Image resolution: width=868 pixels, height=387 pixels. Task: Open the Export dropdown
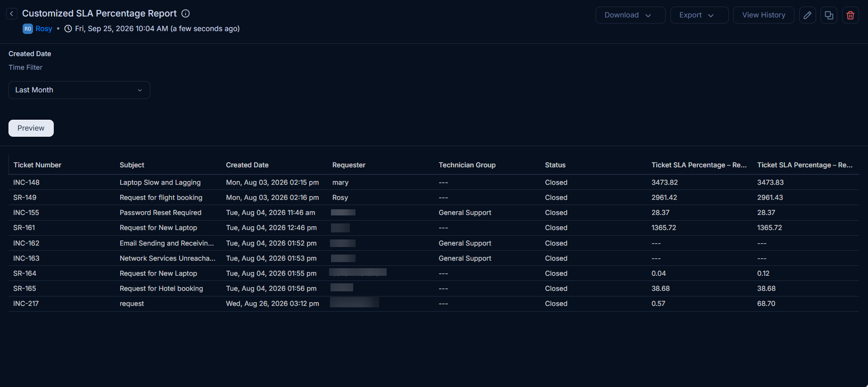(x=700, y=15)
